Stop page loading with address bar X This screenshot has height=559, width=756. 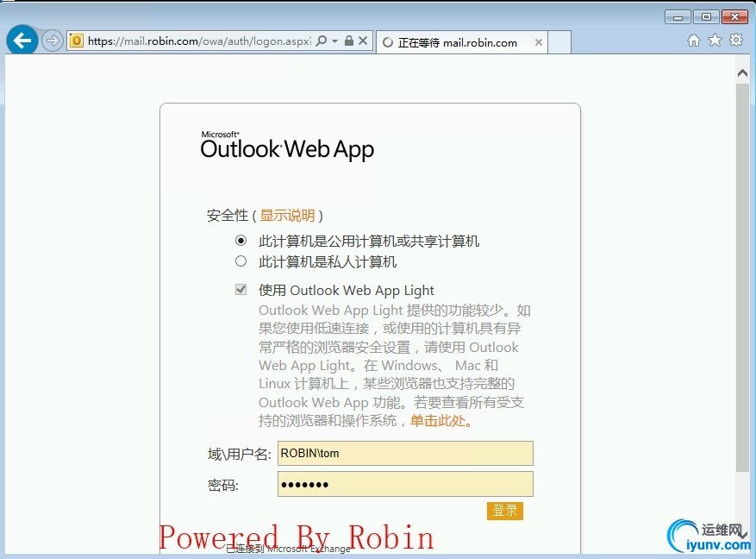tap(363, 41)
